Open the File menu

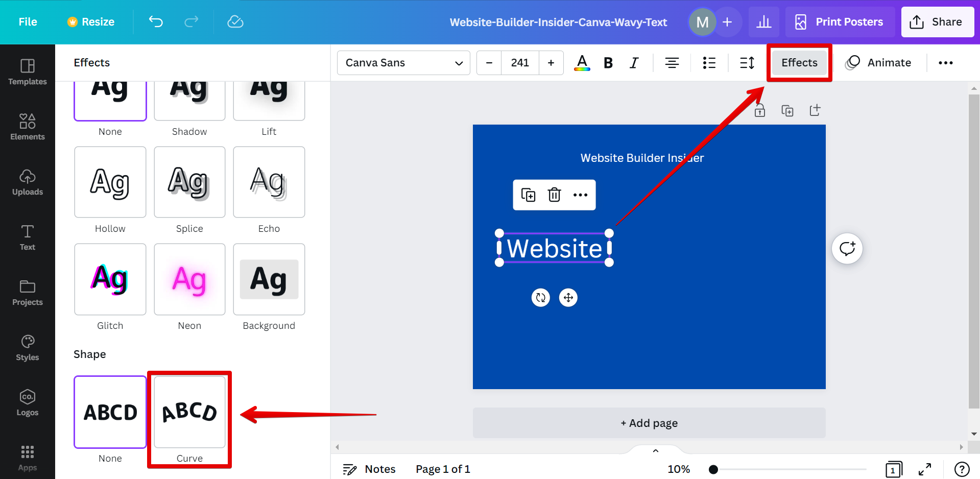[x=28, y=21]
